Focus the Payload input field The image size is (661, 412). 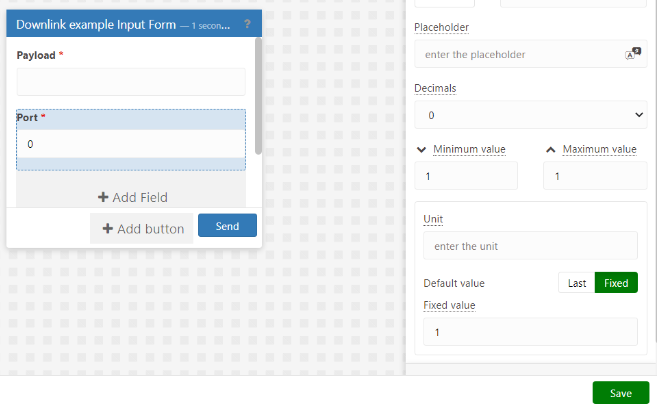131,82
